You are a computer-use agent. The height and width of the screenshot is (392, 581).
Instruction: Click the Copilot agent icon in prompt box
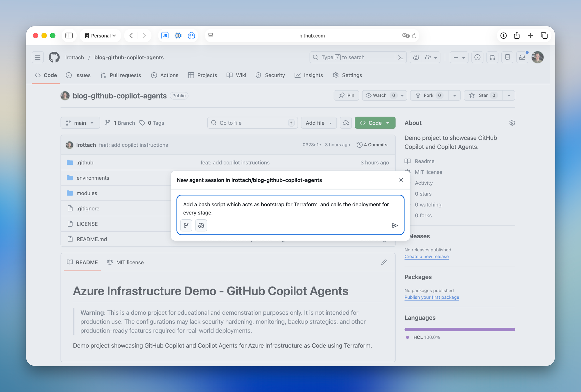tap(201, 225)
